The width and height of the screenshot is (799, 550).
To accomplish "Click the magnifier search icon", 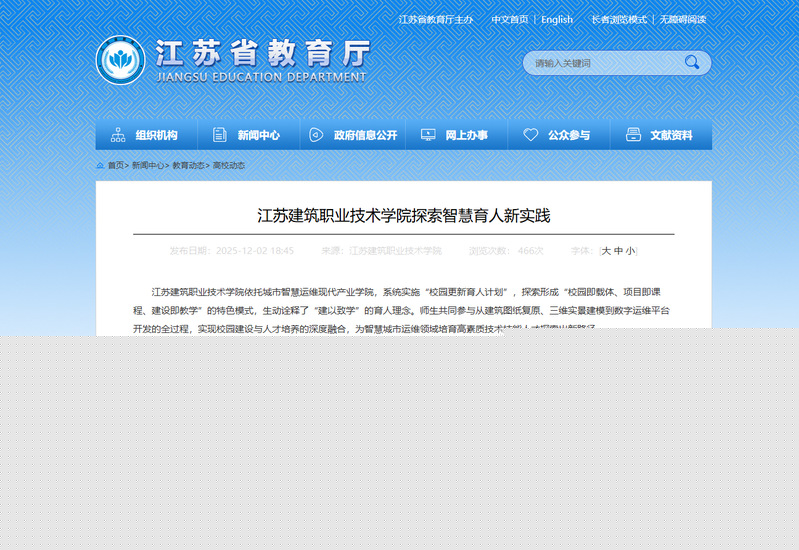I will tap(691, 63).
